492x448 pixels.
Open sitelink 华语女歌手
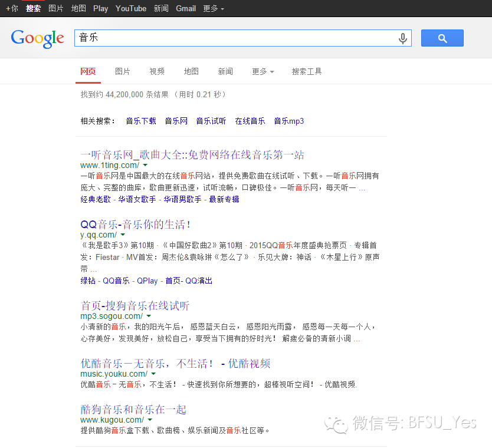click(137, 199)
